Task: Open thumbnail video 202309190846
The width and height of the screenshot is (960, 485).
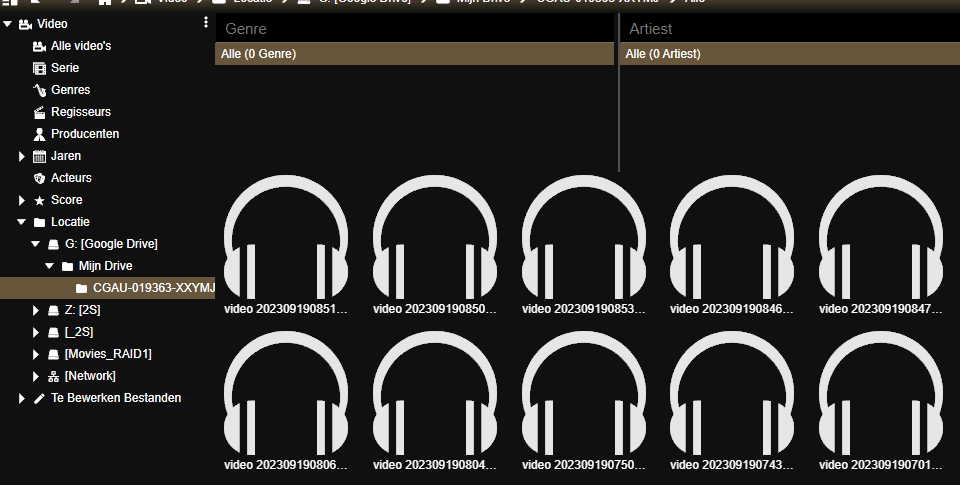Action: click(x=732, y=238)
